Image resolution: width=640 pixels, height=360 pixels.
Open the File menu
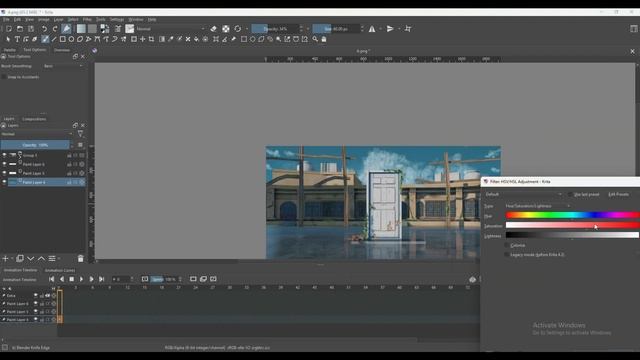[6, 19]
